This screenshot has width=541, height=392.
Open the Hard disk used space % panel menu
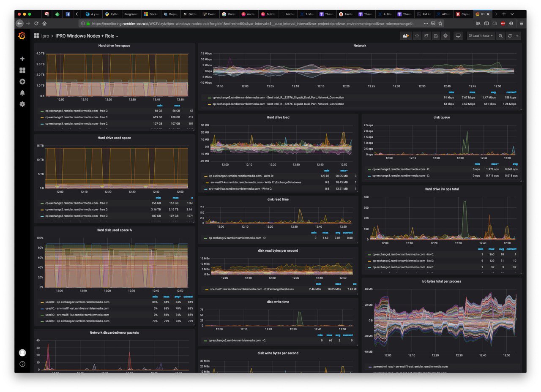[114, 230]
